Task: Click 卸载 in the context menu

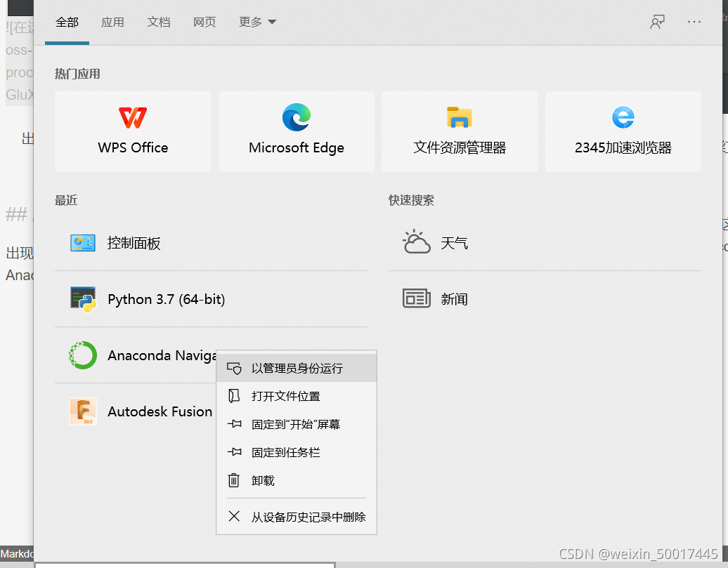Action: click(x=297, y=480)
